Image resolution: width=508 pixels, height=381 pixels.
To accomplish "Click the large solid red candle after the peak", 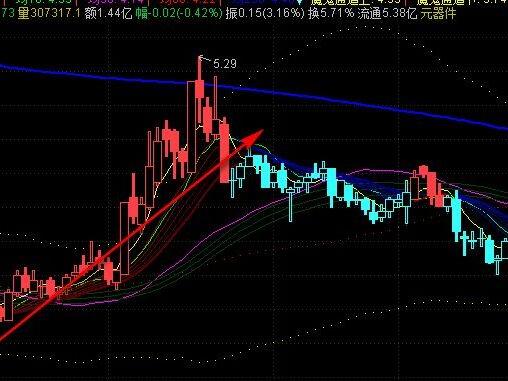I will (x=224, y=152).
